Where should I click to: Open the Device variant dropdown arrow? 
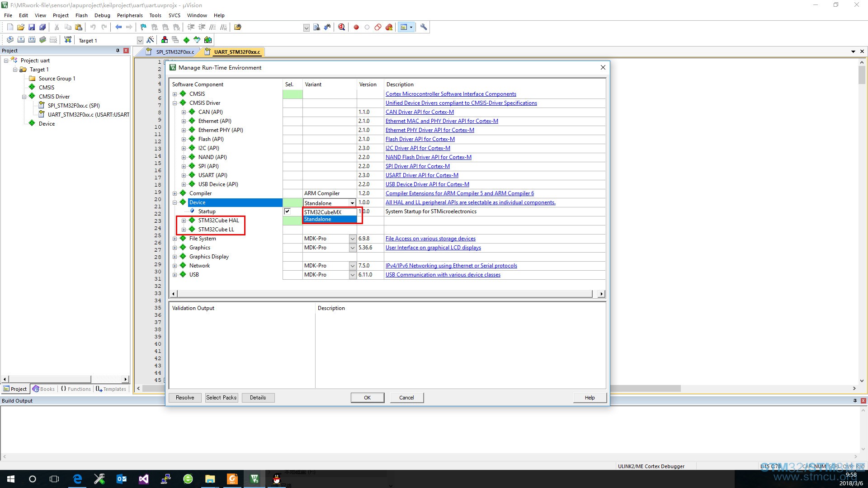pos(352,203)
